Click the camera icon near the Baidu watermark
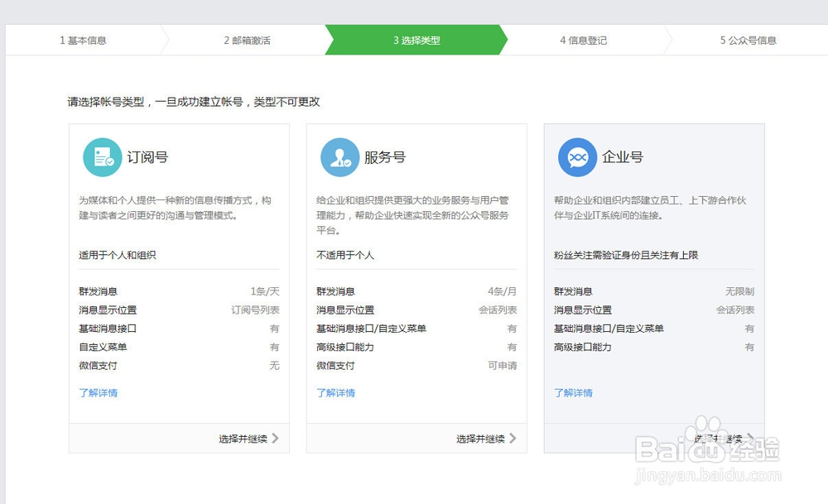Viewport: 828px width, 504px height. [x=705, y=426]
